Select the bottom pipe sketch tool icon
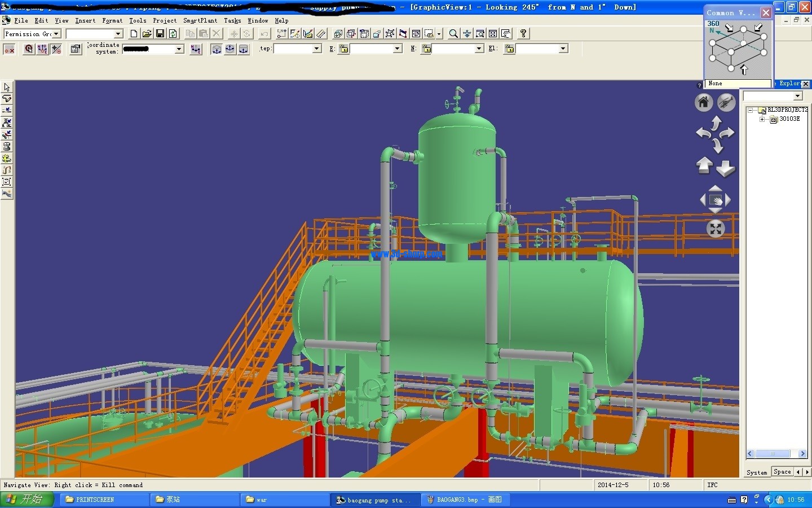Screen dimensions: 812x508 click(x=7, y=194)
